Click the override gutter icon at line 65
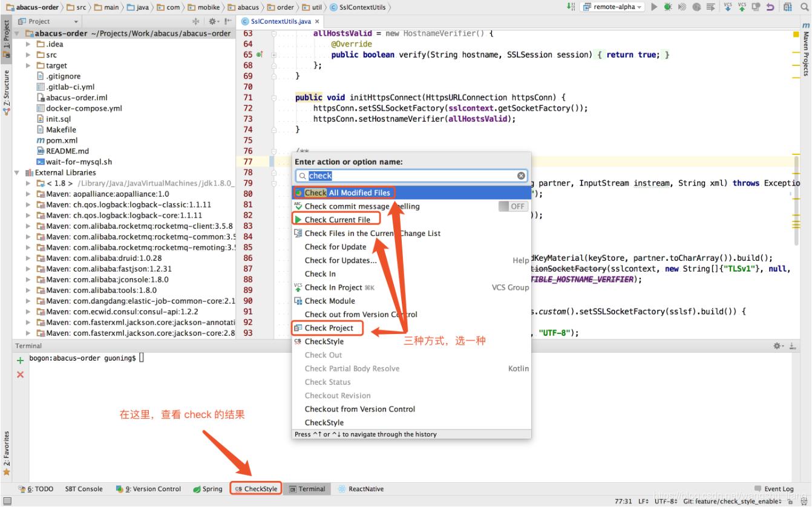Viewport: 812px width, 507px height. [260, 54]
